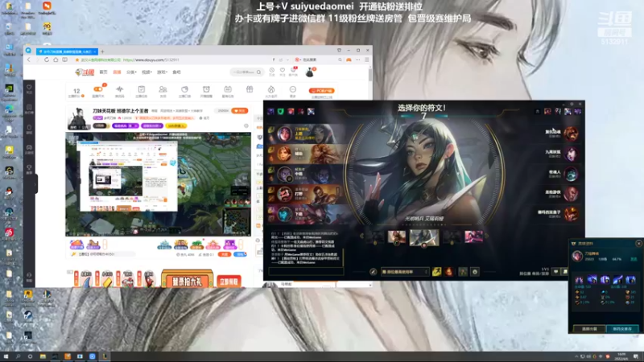Viewport: 644px width, 362px height.
Task: Open Douyu watch history clock icon
Action: (272, 71)
